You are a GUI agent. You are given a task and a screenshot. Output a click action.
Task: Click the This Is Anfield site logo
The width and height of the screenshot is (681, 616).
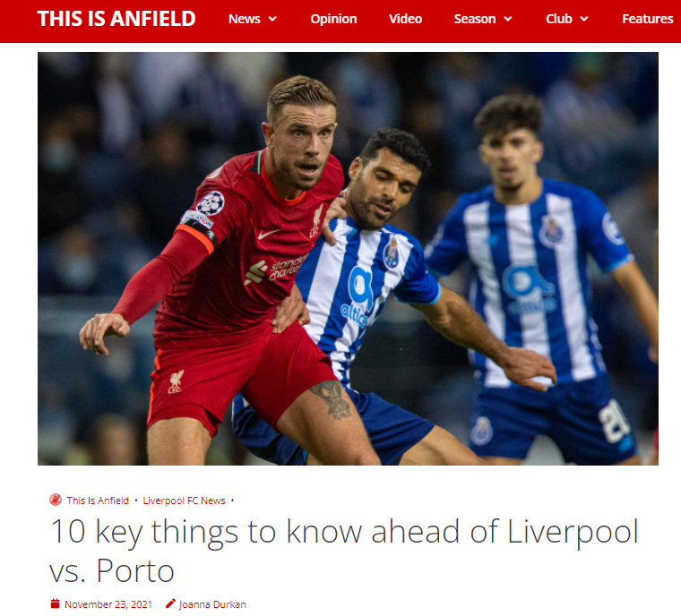(x=116, y=19)
